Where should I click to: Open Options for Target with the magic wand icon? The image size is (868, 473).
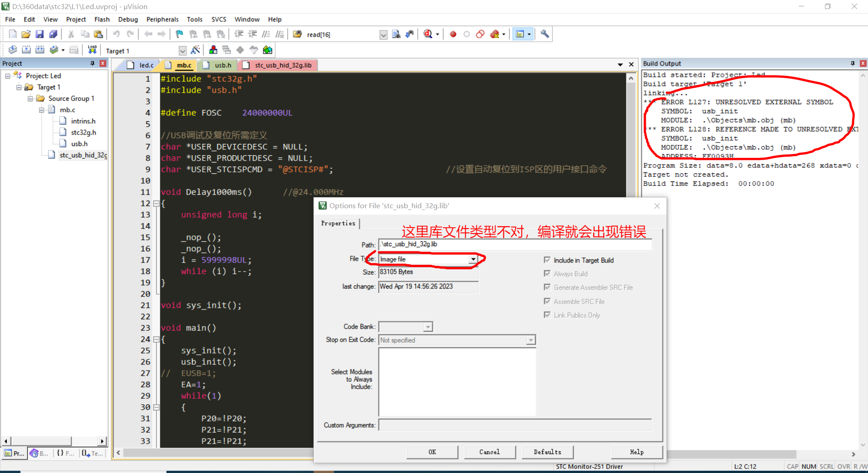click(x=196, y=50)
